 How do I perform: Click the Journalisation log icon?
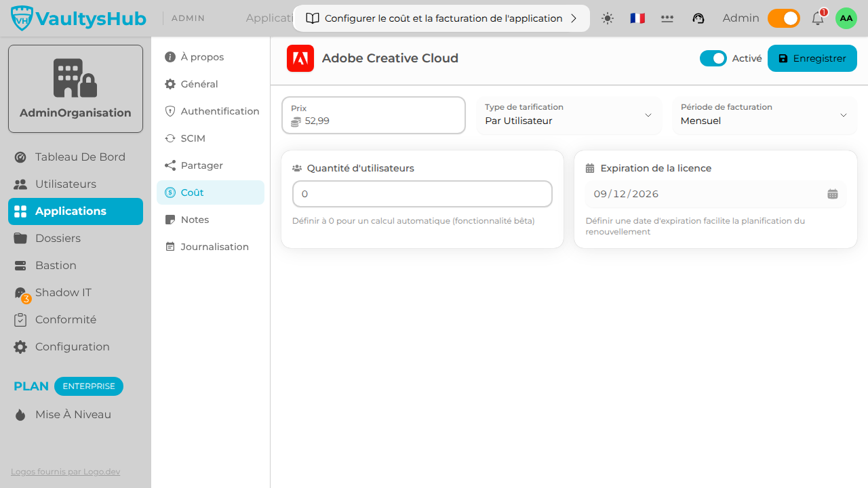pyautogui.click(x=170, y=247)
